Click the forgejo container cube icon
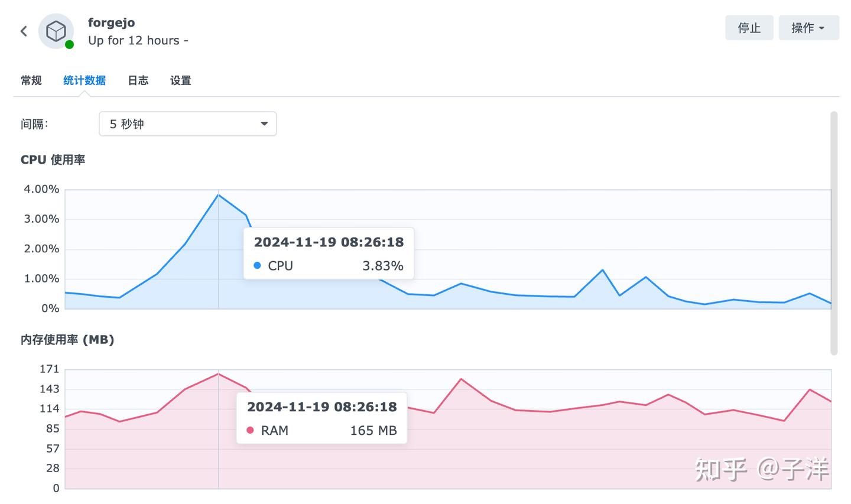The image size is (851, 504). point(56,31)
